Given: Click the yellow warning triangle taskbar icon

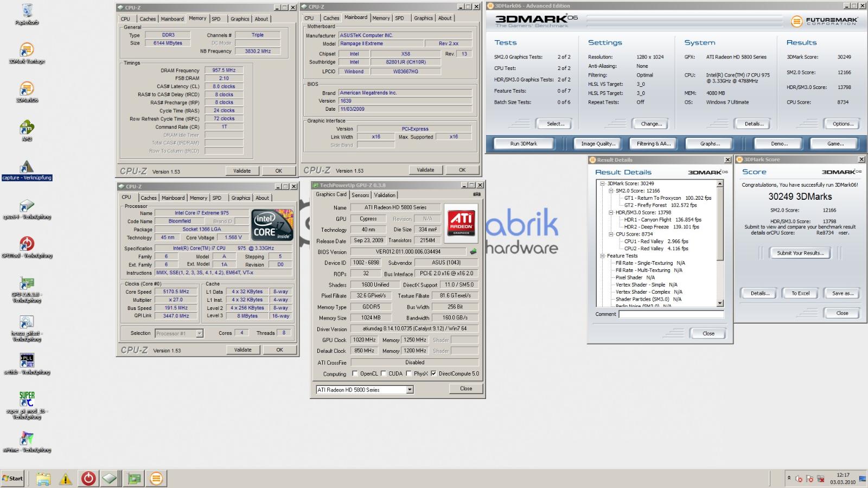Looking at the screenshot, I should [x=66, y=478].
